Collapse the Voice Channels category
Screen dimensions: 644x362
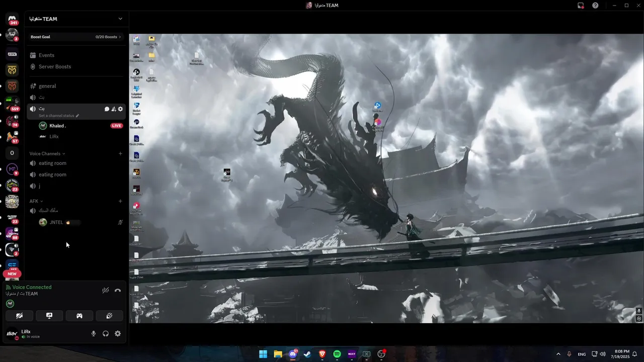click(x=47, y=153)
